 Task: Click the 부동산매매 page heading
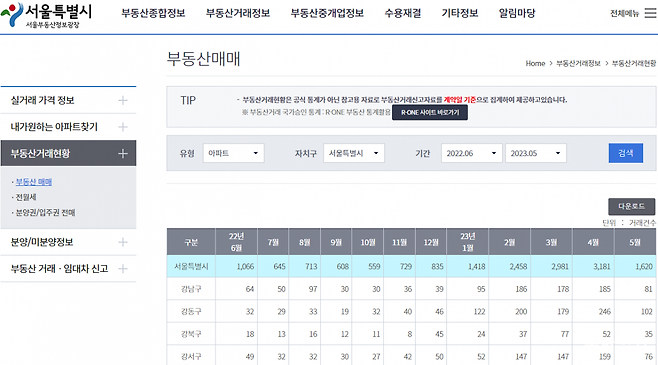[203, 59]
